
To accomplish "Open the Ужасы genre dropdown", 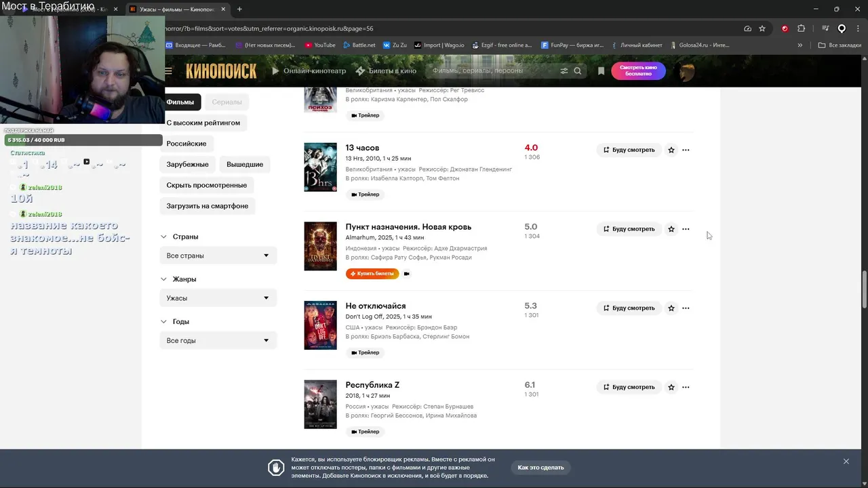I will coord(218,298).
